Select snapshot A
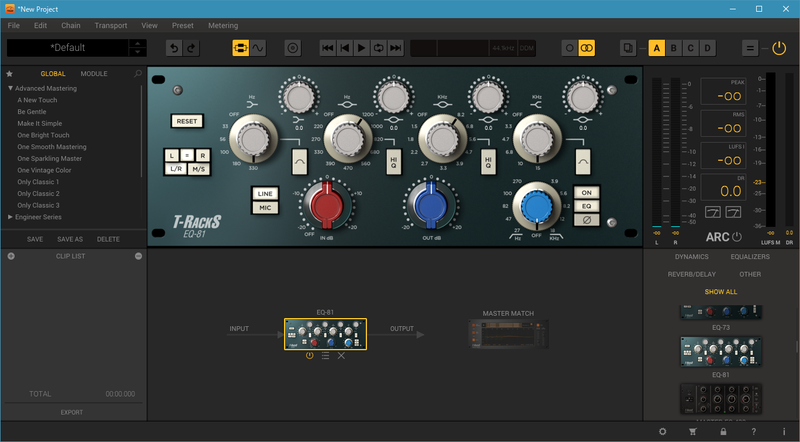The height and width of the screenshot is (442, 800). pos(657,48)
